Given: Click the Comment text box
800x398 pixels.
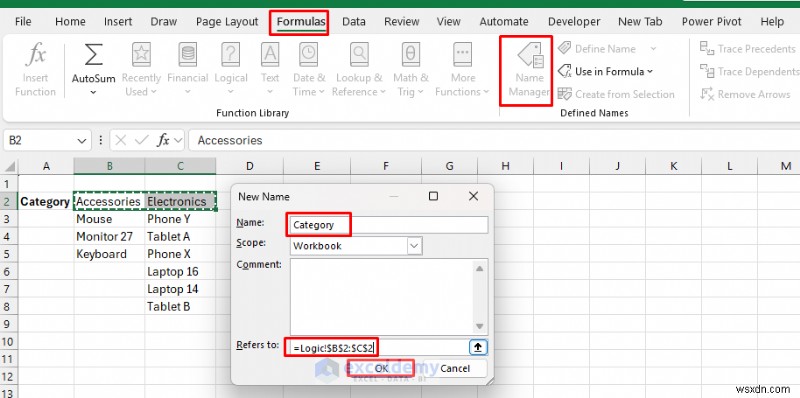Looking at the screenshot, I should pos(382,296).
